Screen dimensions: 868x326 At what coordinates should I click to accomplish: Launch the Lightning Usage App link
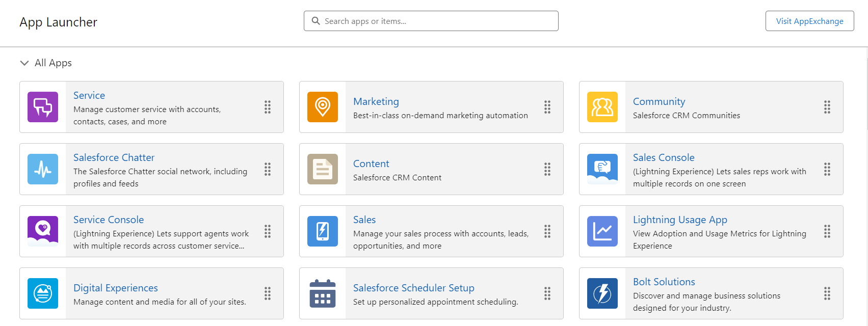point(680,220)
